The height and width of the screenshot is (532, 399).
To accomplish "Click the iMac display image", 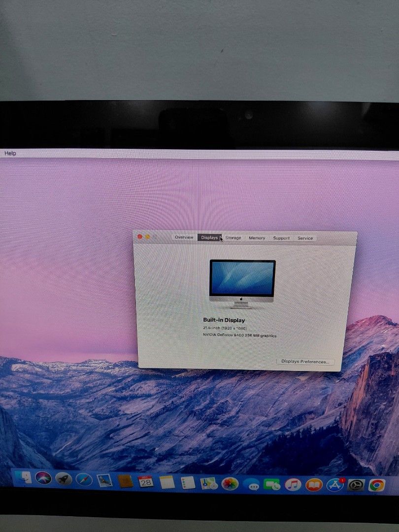I will tap(242, 284).
